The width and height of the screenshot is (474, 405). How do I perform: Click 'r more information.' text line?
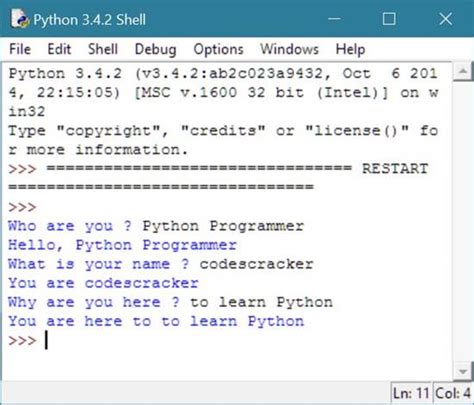(98, 149)
